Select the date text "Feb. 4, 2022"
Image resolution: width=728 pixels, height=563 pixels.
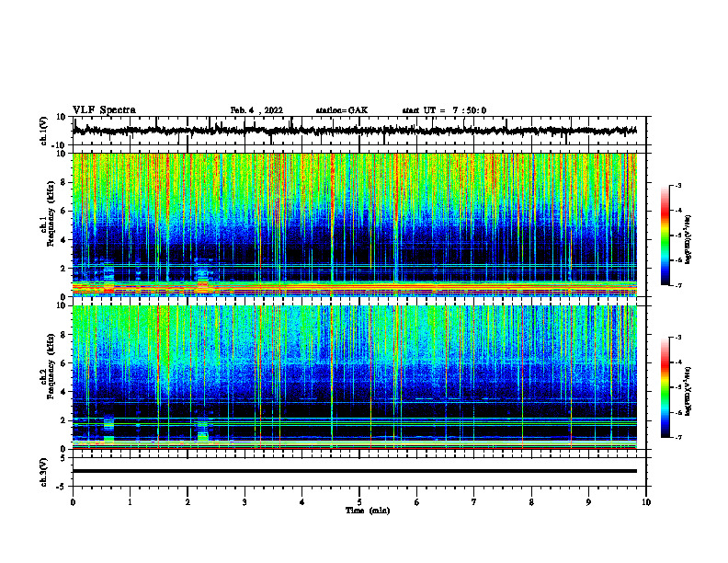pos(256,110)
